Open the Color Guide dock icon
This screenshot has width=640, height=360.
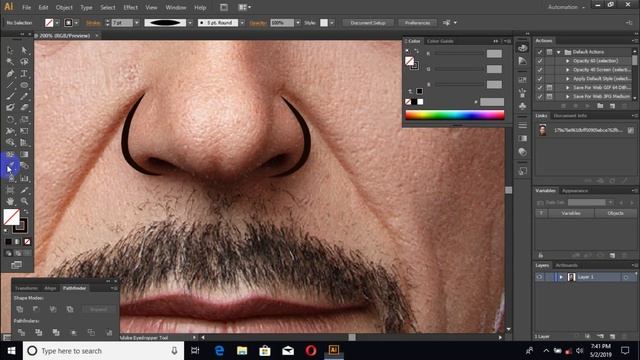coord(522,61)
